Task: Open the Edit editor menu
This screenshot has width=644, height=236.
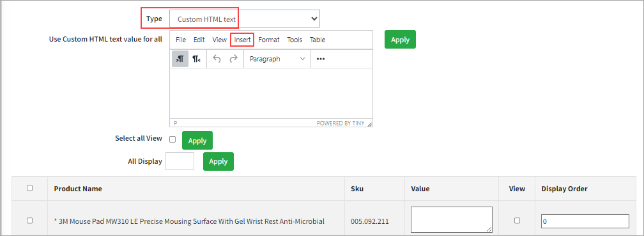Action: point(199,40)
